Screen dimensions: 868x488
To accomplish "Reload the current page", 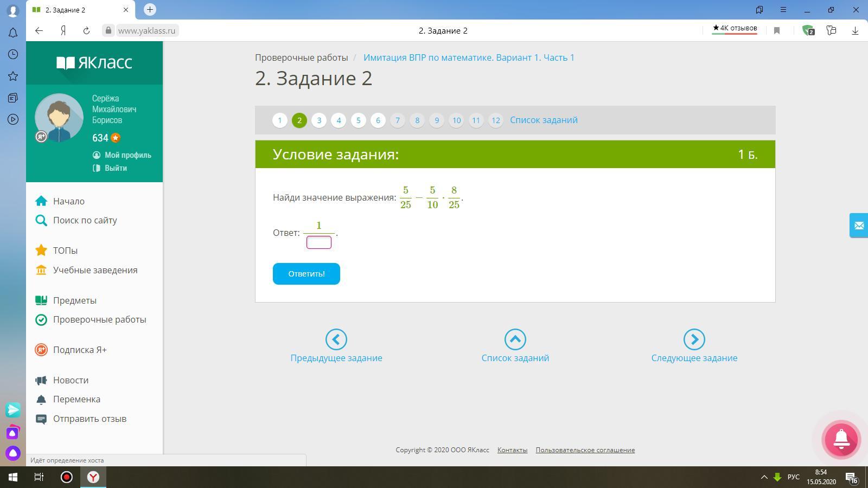I will click(x=86, y=30).
